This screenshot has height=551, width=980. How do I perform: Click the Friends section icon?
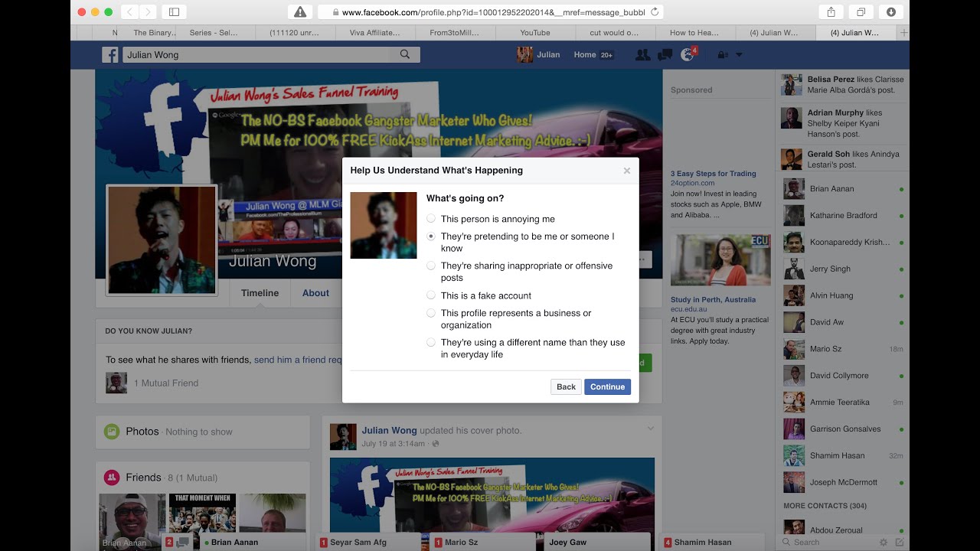112,478
